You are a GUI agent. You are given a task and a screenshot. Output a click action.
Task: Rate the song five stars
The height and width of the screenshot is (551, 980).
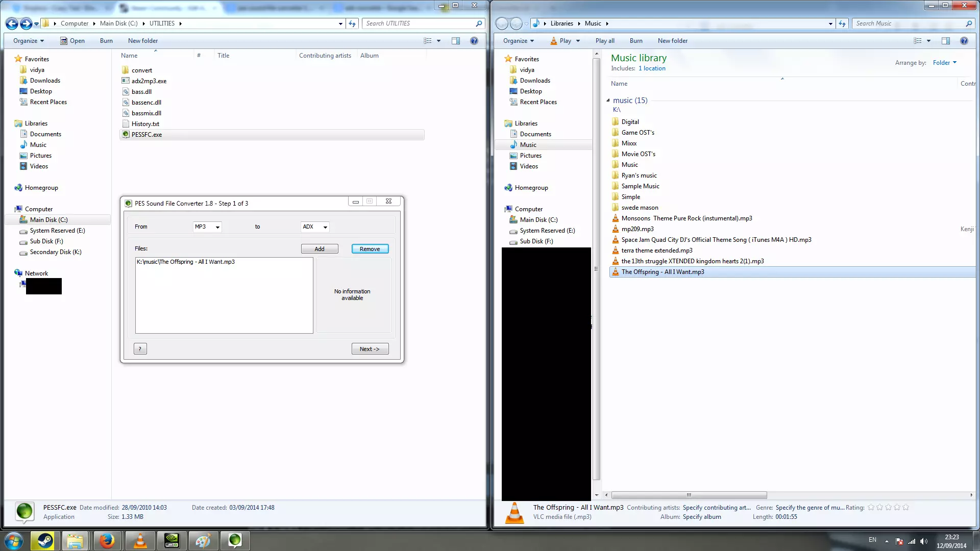pyautogui.click(x=906, y=508)
